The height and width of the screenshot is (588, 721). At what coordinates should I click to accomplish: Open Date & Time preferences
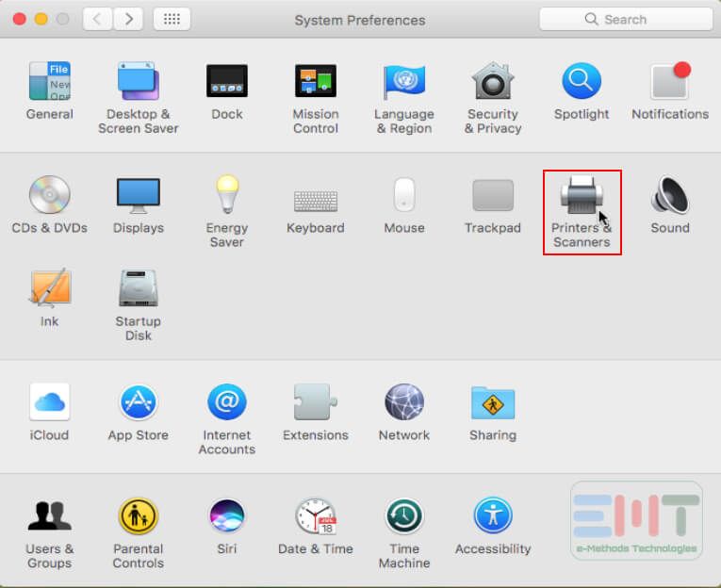[315, 517]
